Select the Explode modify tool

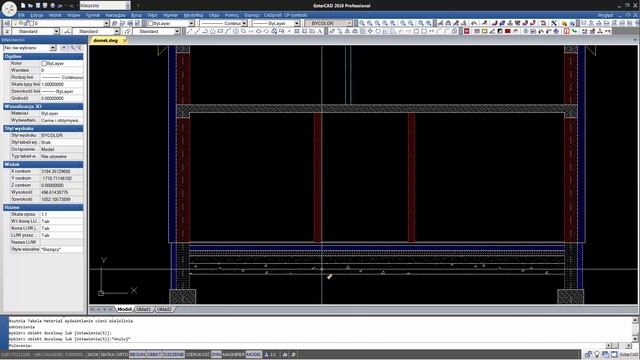[x=455, y=31]
